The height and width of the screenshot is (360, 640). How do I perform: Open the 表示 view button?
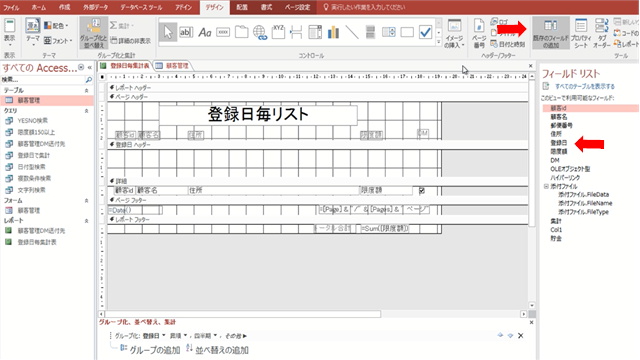tap(9, 32)
